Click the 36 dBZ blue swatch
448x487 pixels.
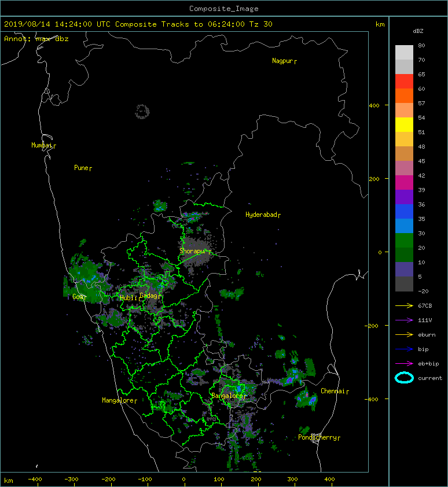point(404,211)
